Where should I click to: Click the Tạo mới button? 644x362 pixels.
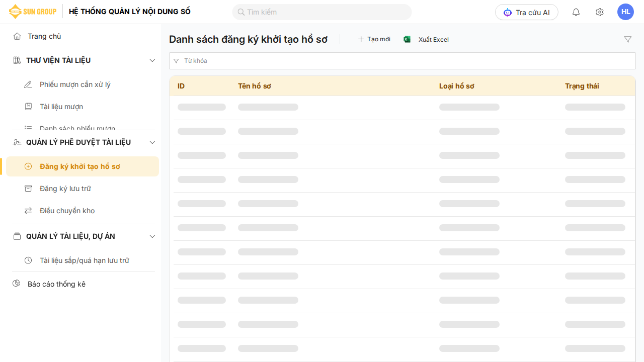pos(374,39)
